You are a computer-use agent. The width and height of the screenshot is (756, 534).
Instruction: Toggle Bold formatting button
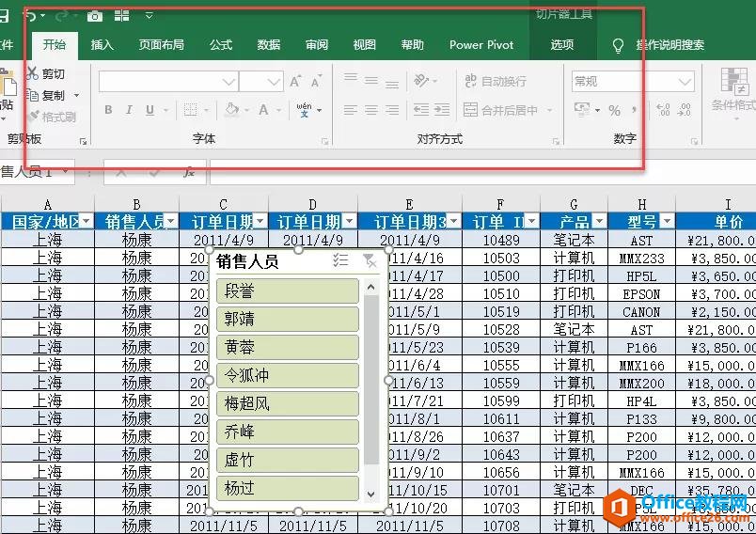point(108,111)
